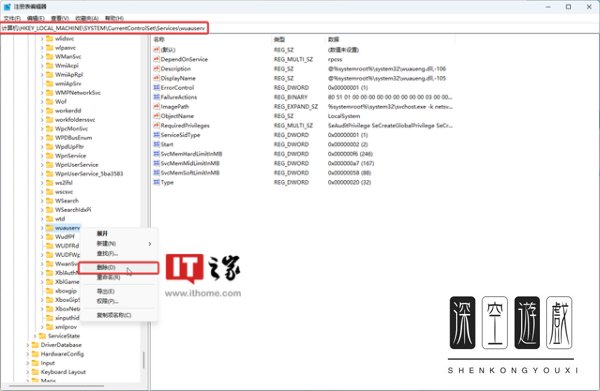Viewport: 600px width, 391px height.
Task: Select the workfolderssvc key
Action: click(x=75, y=120)
